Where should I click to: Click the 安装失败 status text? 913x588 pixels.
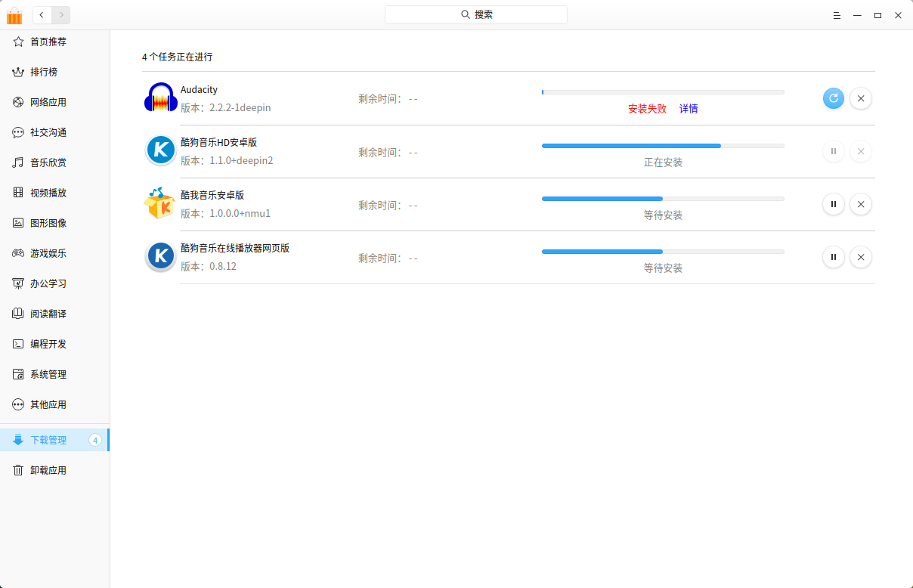coord(647,109)
